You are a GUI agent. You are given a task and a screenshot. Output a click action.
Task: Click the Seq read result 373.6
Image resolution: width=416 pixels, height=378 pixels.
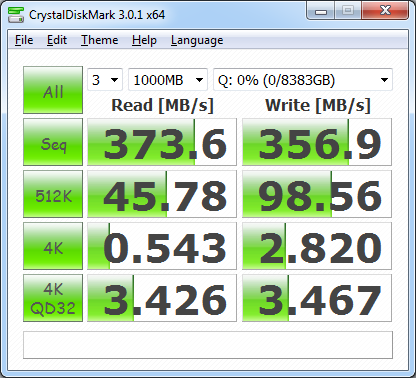coord(162,142)
